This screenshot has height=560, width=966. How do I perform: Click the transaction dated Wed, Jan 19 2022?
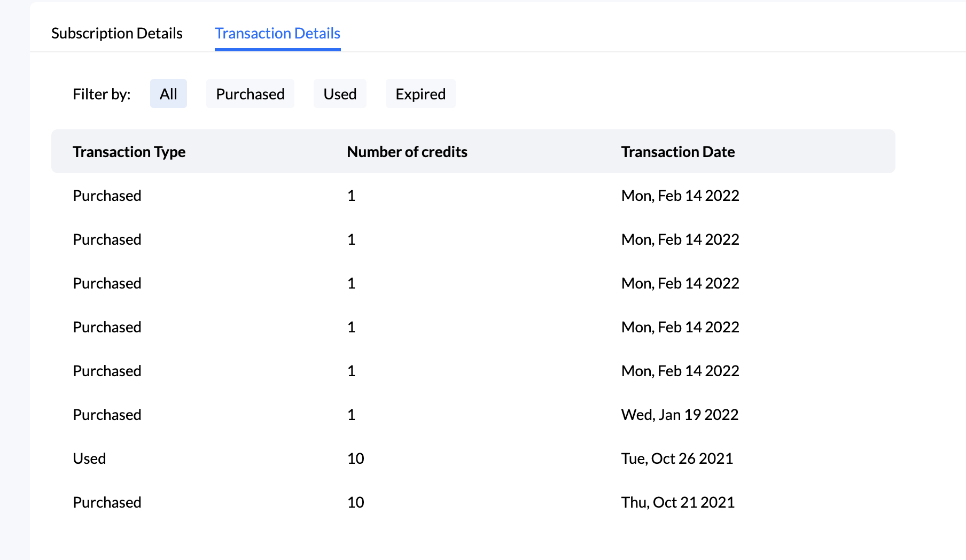coord(680,414)
